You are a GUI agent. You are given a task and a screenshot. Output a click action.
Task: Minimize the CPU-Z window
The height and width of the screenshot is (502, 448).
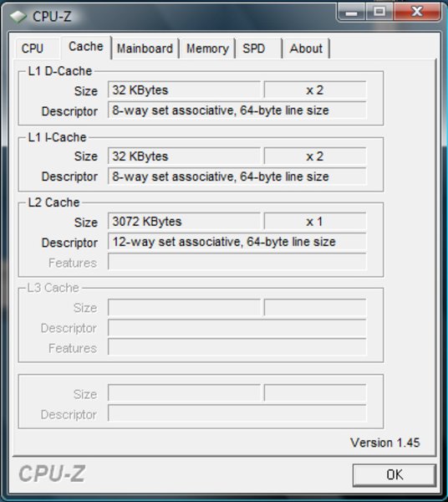(351, 13)
